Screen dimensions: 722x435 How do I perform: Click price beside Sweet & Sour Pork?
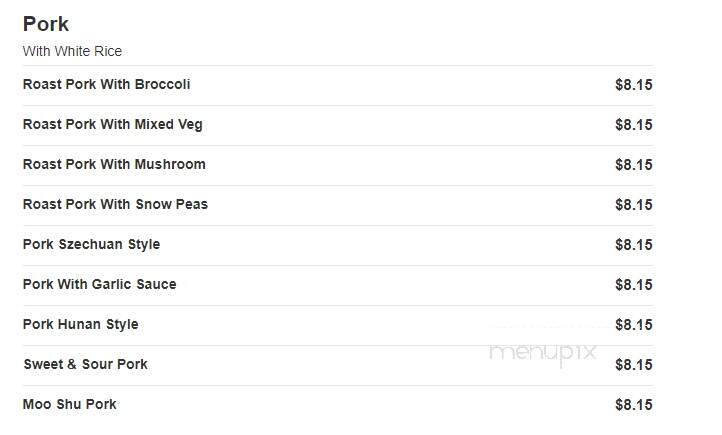tap(634, 365)
